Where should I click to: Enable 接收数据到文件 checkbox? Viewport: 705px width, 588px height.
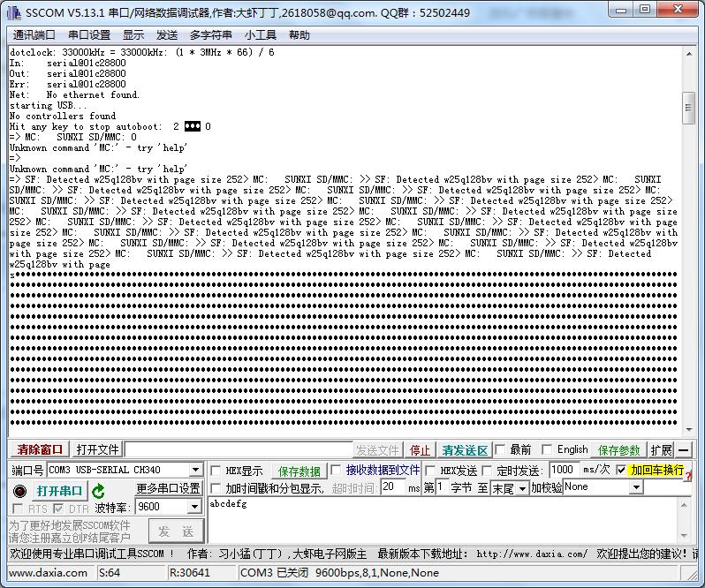coord(336,471)
